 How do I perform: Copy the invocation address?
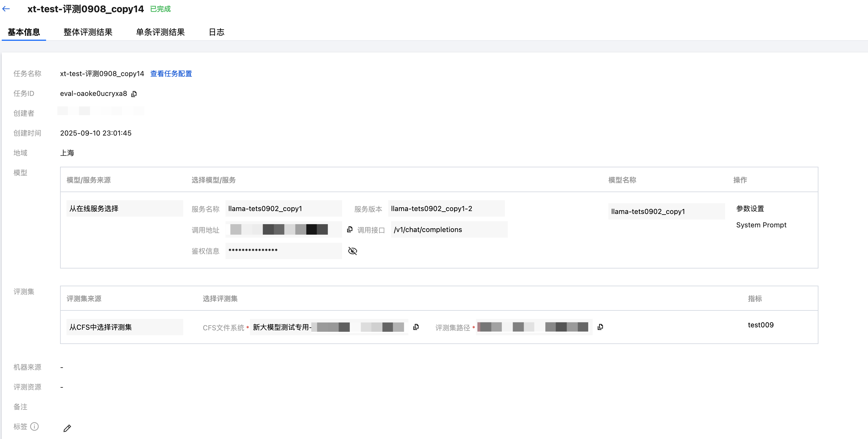(x=350, y=229)
